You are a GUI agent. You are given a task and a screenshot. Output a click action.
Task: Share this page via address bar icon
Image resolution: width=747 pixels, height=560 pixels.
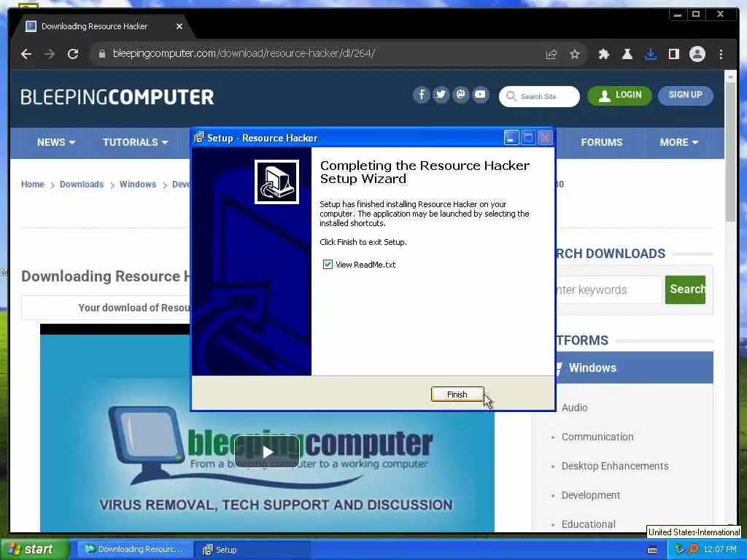(x=551, y=54)
